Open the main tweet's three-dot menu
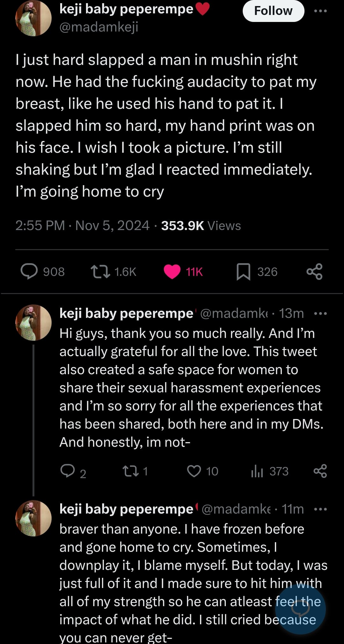The height and width of the screenshot is (644, 344). pos(320,11)
